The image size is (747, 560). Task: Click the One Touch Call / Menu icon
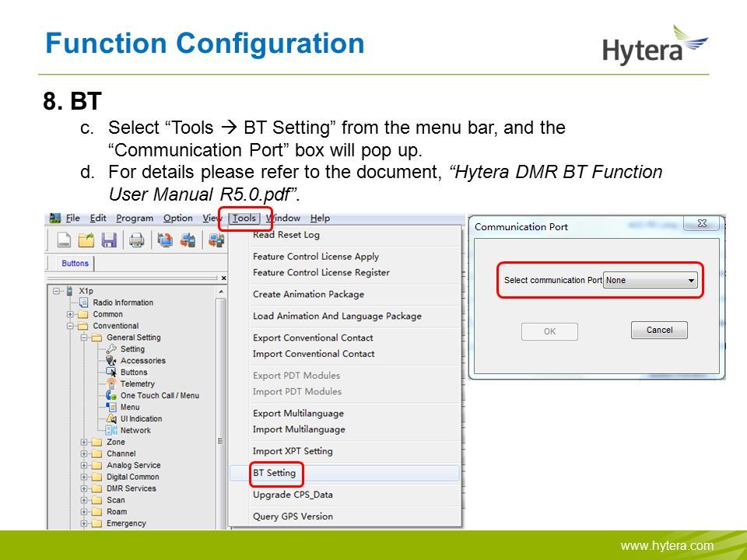pos(111,395)
